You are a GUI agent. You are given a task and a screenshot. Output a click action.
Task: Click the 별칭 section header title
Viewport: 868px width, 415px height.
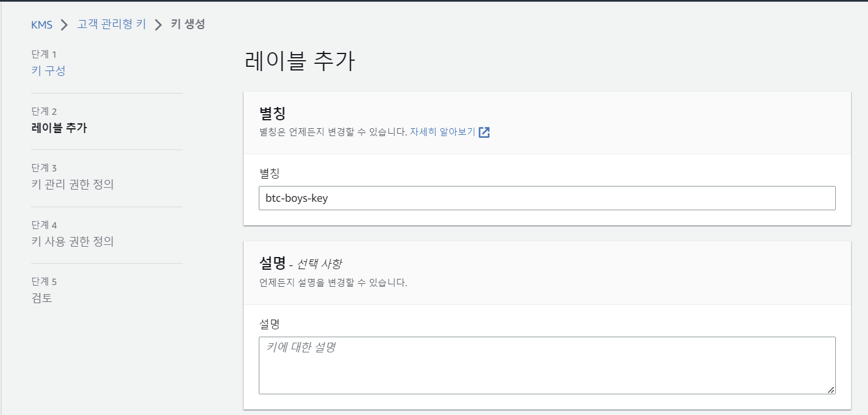click(272, 113)
